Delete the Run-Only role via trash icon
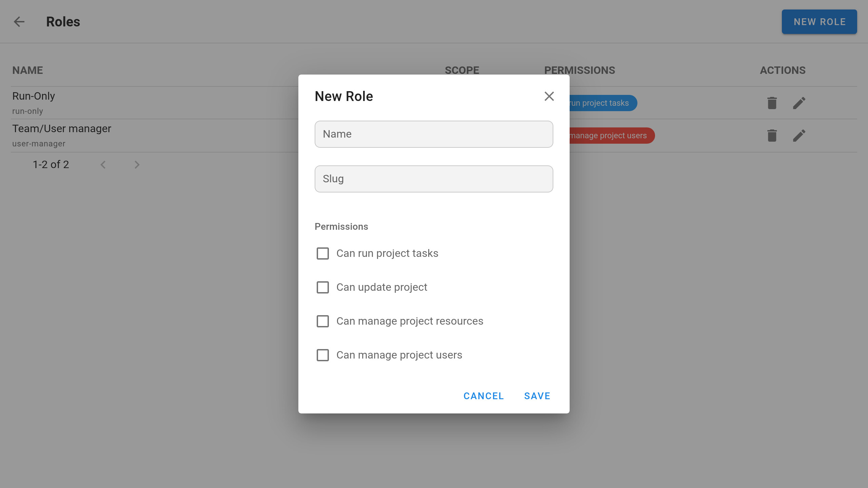The width and height of the screenshot is (868, 488). 772,103
